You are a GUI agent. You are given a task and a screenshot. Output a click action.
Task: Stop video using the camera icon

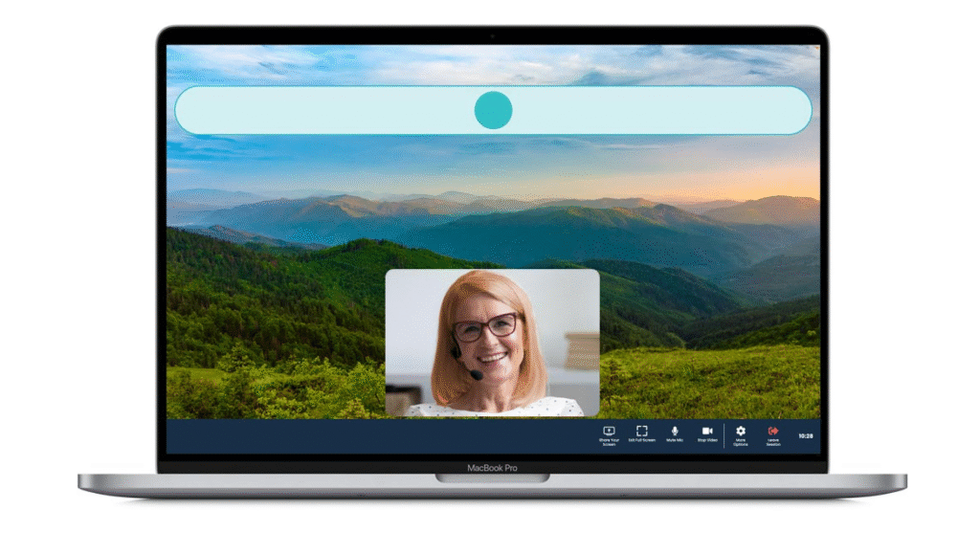click(707, 431)
